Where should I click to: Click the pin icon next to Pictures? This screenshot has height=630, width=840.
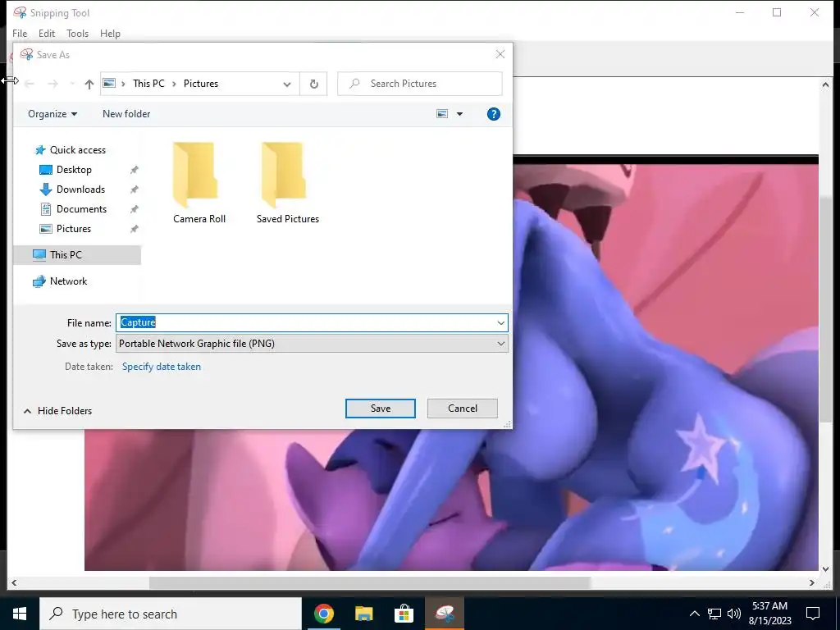[134, 229]
